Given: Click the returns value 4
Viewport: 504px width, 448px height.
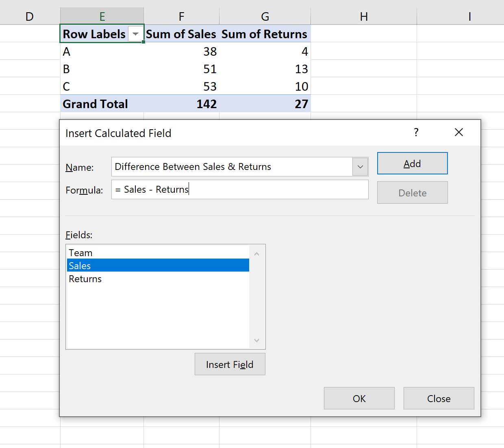Looking at the screenshot, I should tap(265, 52).
